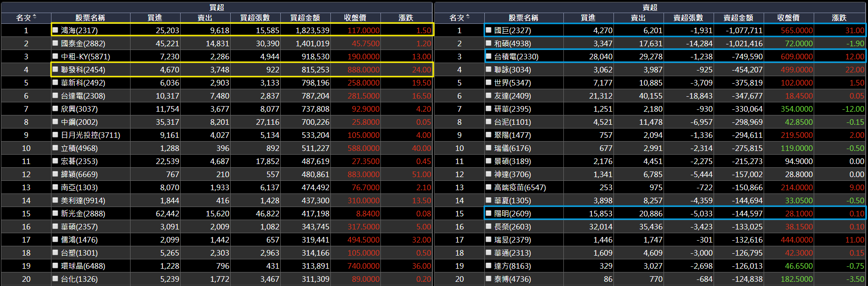Select the checkbox for 台積電(2330)
The height and width of the screenshot is (286, 868).
(x=489, y=56)
